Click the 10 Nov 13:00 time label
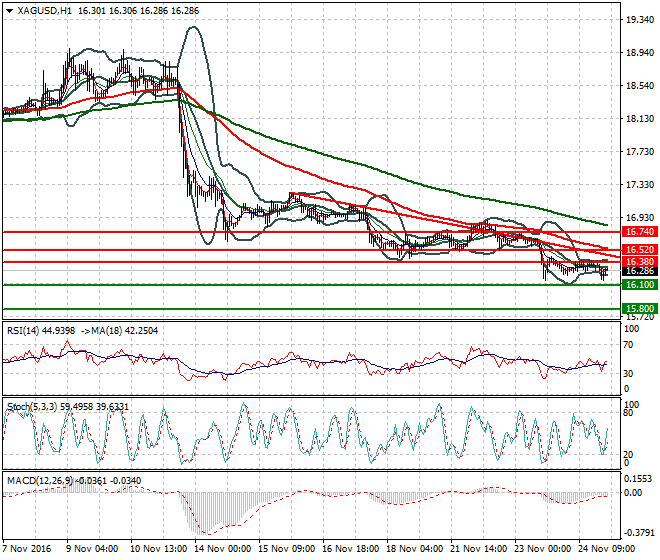Screen dimensions: 660x560 click(x=158, y=549)
